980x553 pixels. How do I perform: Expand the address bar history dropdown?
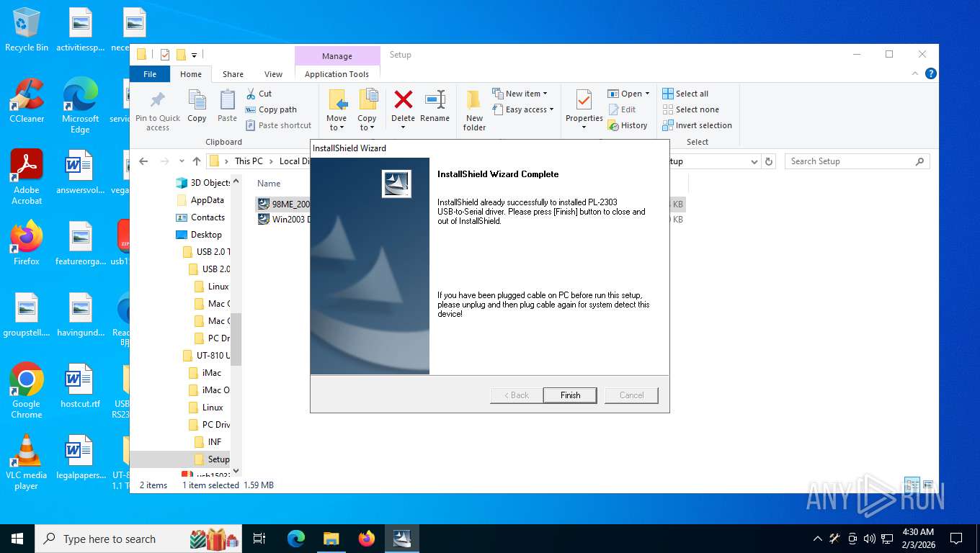pos(754,161)
